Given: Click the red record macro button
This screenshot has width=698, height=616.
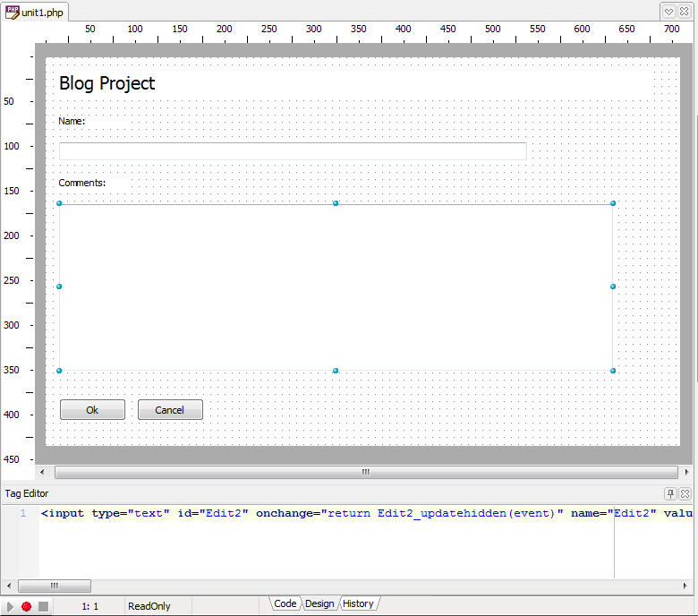Looking at the screenshot, I should 26,606.
